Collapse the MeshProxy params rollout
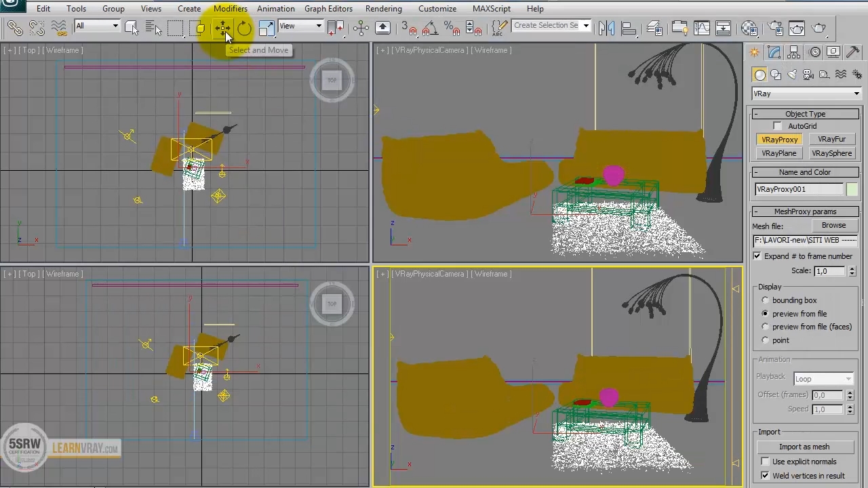Image resolution: width=868 pixels, height=488 pixels. click(x=806, y=211)
